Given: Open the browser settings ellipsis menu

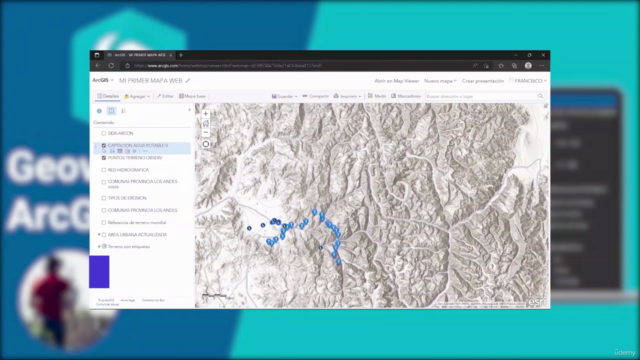Looking at the screenshot, I should pyautogui.click(x=542, y=66).
